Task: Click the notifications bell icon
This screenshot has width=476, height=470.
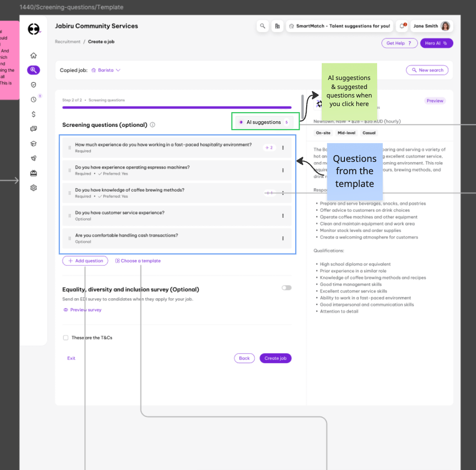Action: pos(402,26)
